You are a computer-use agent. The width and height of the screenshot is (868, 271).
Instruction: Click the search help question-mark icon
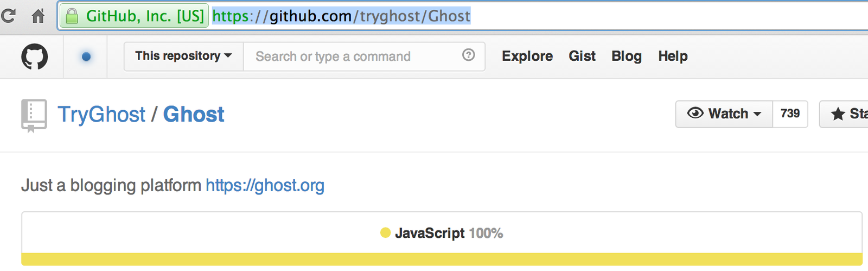469,55
